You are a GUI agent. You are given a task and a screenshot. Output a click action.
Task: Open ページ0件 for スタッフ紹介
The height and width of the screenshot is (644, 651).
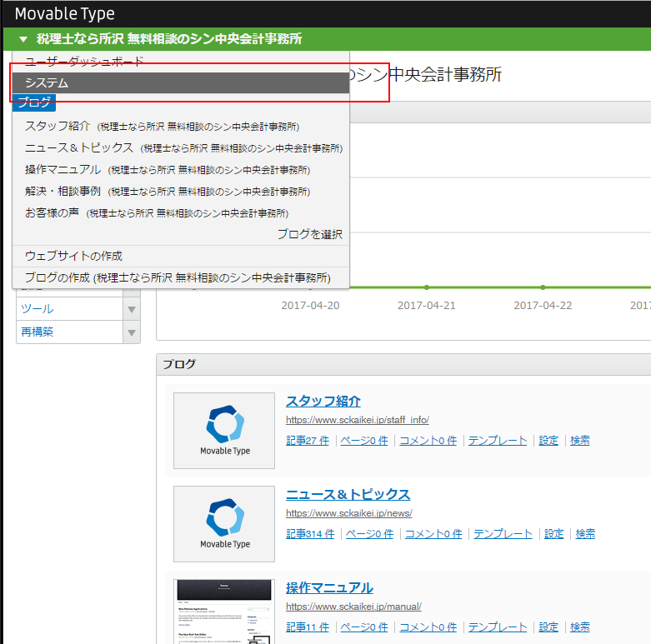pyautogui.click(x=364, y=440)
